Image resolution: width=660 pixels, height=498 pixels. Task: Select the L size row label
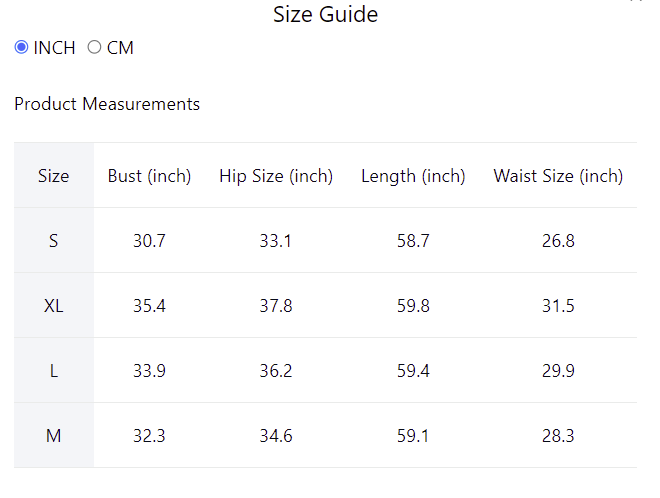pyautogui.click(x=53, y=371)
